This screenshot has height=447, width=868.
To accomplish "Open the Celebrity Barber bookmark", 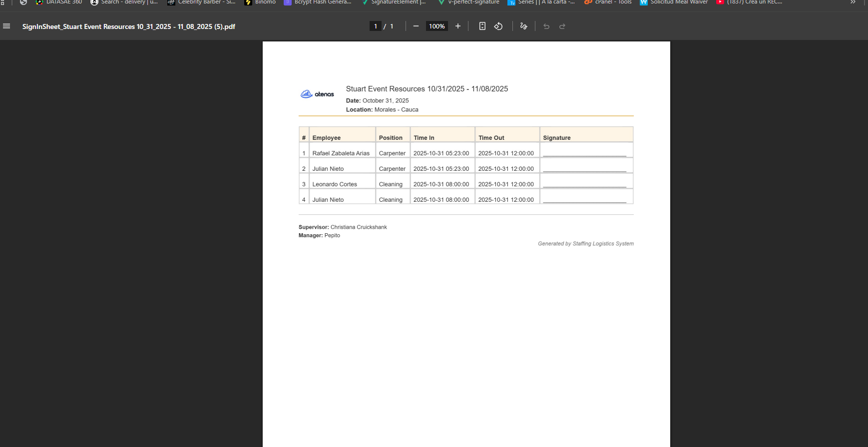I will pyautogui.click(x=202, y=2).
